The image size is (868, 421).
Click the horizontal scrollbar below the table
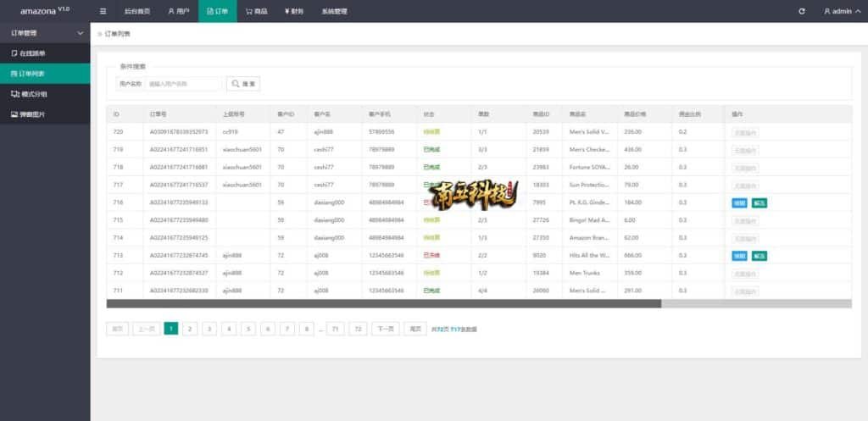(x=383, y=303)
